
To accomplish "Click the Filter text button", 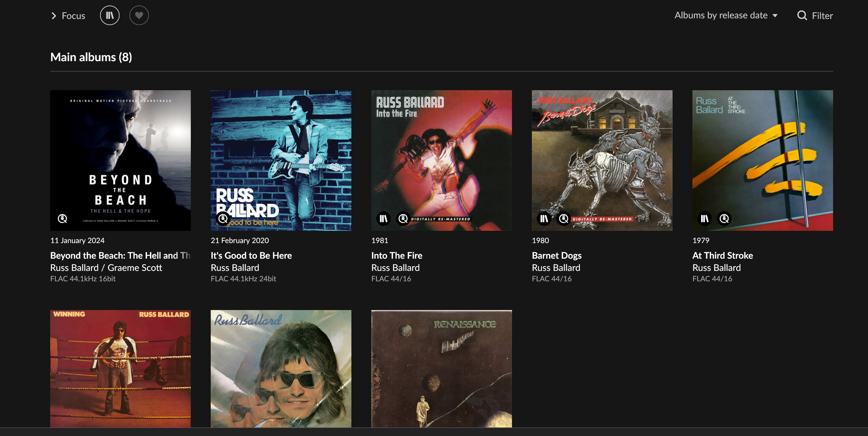I will tap(822, 16).
